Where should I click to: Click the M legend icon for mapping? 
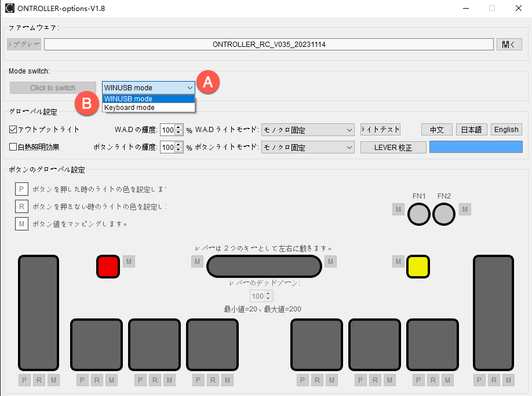click(21, 224)
